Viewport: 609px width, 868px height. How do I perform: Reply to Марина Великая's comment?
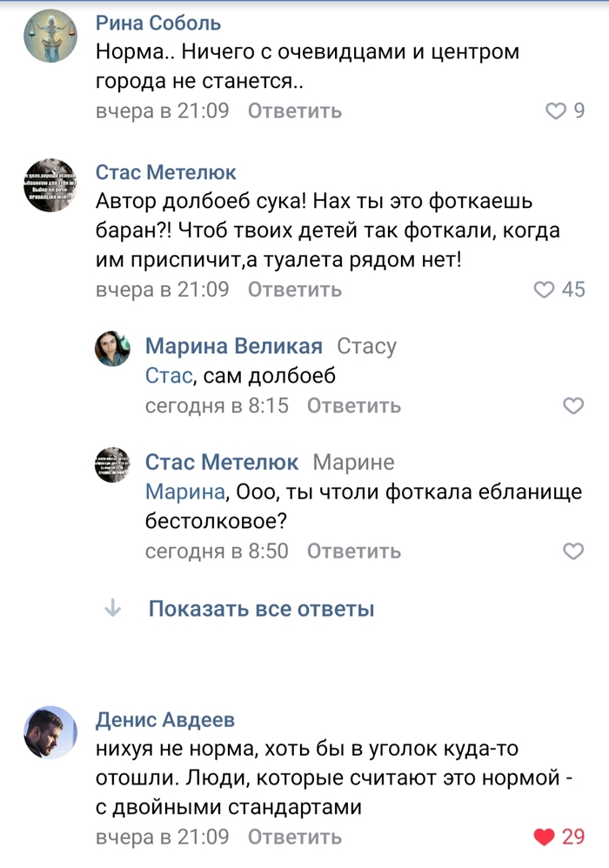pos(354,405)
